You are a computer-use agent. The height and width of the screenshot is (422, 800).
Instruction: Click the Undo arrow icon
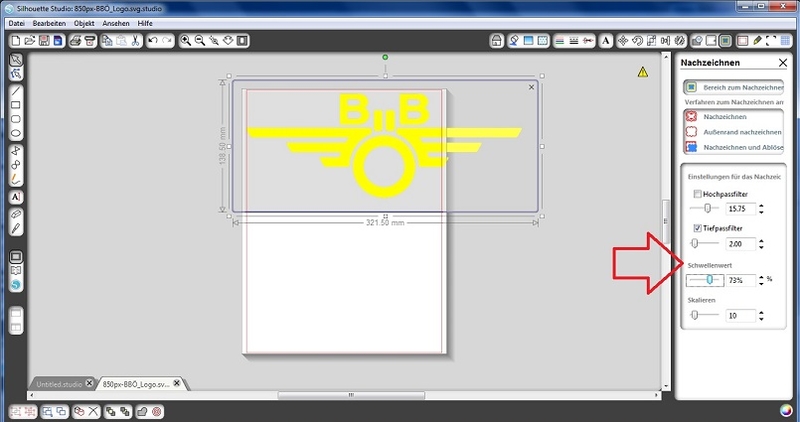pos(153,41)
